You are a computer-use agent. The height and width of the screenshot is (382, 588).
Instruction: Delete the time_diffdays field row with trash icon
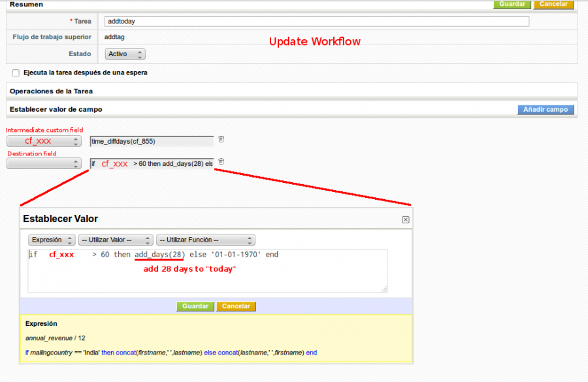pos(221,139)
